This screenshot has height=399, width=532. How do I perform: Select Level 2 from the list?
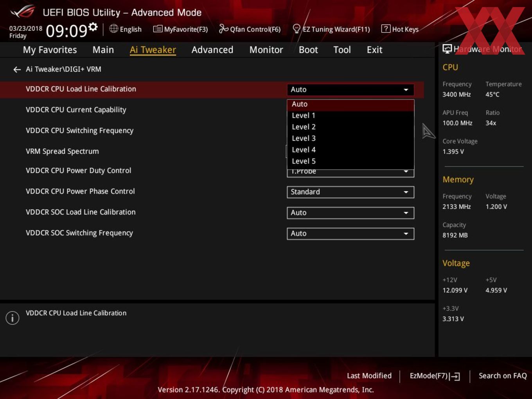(x=350, y=127)
